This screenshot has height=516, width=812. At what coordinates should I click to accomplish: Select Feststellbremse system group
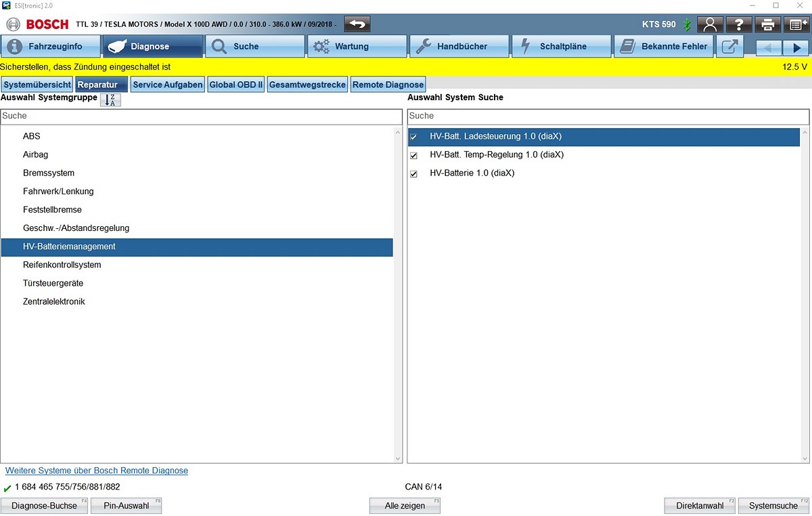click(197, 209)
